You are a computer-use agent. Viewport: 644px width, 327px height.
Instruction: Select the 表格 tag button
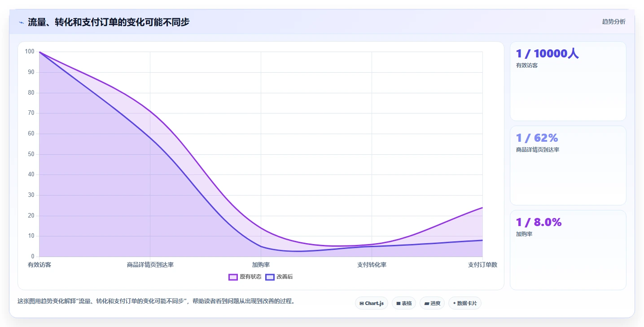[x=404, y=303]
